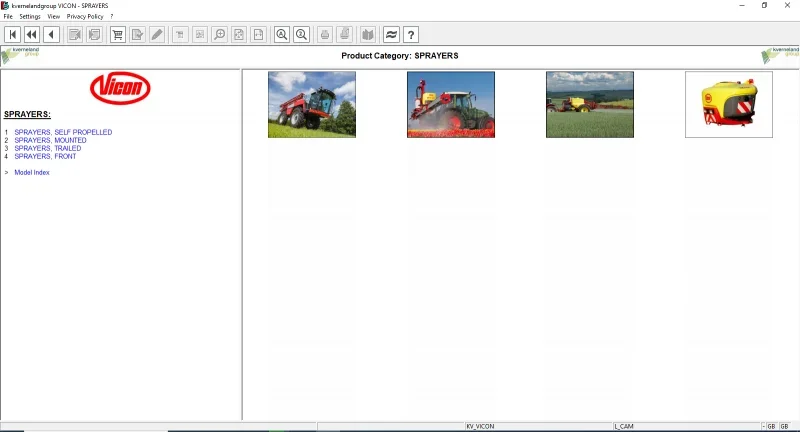Open SPRAYERS, FRONT link

point(45,157)
